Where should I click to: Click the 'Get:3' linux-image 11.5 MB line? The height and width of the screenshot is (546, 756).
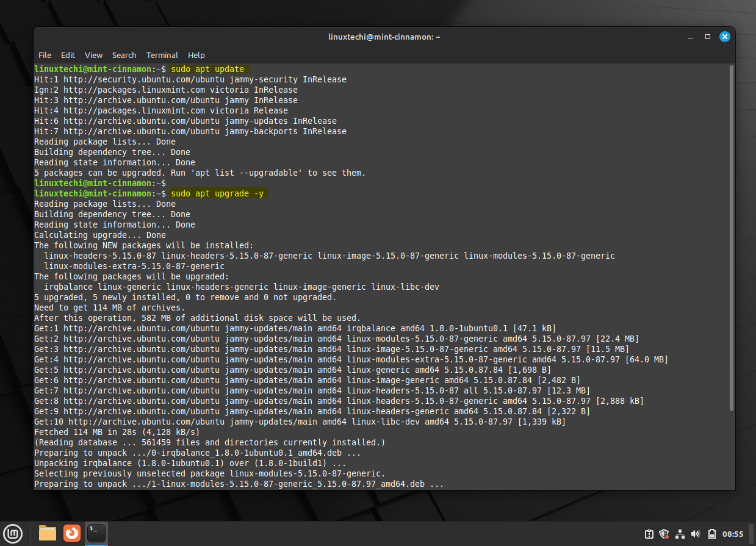(331, 349)
